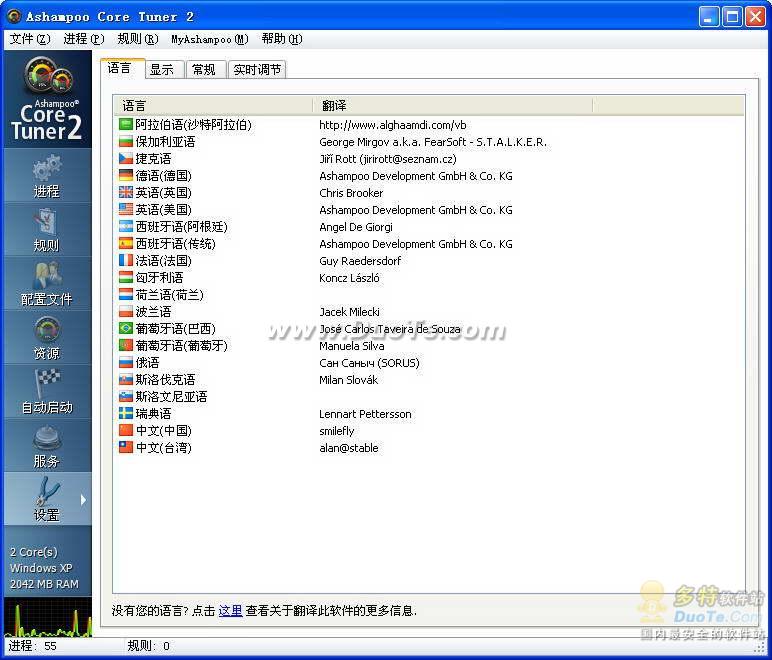This screenshot has width=772, height=660.
Task: Switch to the 常规 tab
Action: pyautogui.click(x=204, y=70)
